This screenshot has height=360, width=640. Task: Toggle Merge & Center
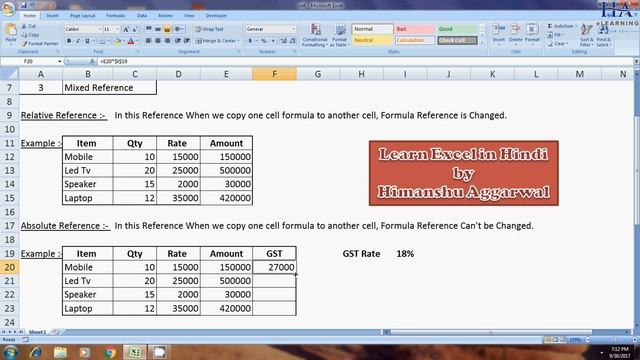pos(216,41)
